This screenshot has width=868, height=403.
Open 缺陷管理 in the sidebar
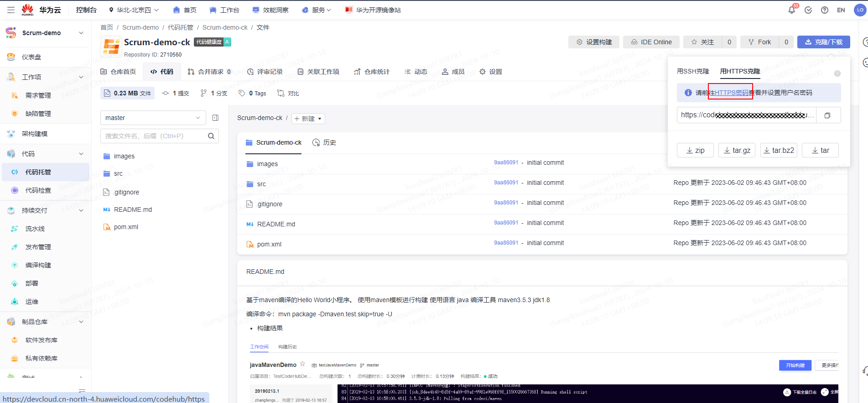(x=38, y=114)
